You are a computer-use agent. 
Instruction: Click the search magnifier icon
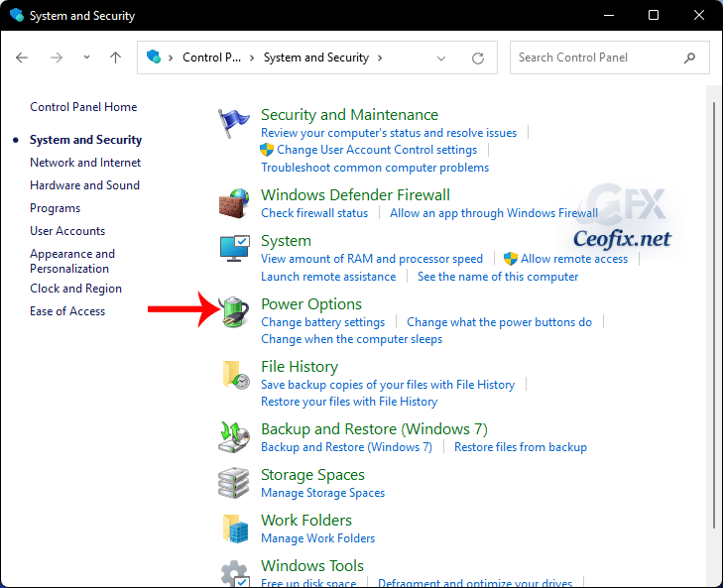690,58
